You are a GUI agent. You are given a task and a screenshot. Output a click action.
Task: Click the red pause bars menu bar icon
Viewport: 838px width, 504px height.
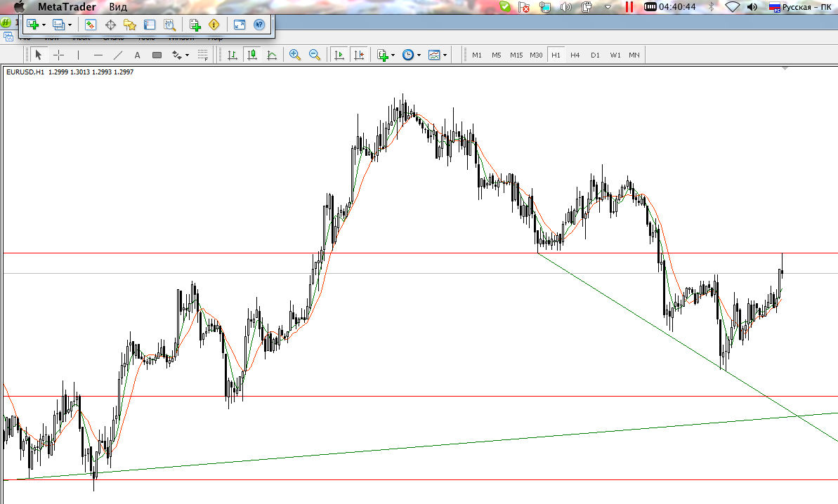click(629, 7)
